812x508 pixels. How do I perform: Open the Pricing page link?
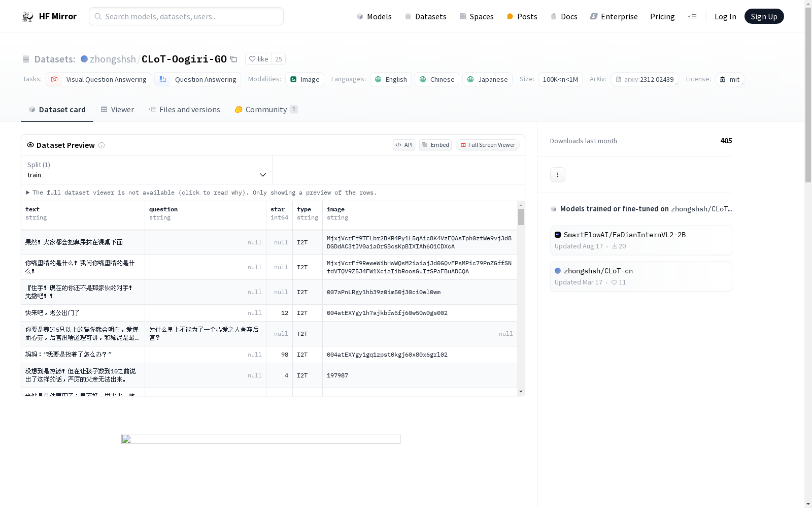[x=662, y=16]
